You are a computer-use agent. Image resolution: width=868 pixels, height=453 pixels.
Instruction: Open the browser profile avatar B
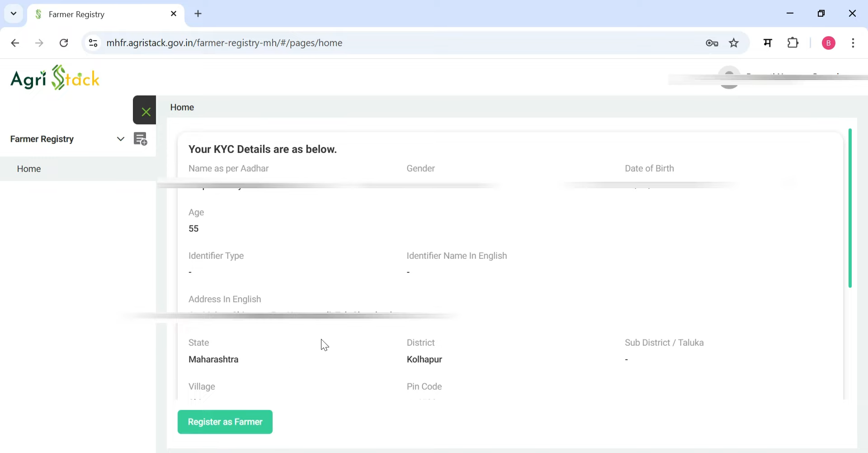[829, 43]
